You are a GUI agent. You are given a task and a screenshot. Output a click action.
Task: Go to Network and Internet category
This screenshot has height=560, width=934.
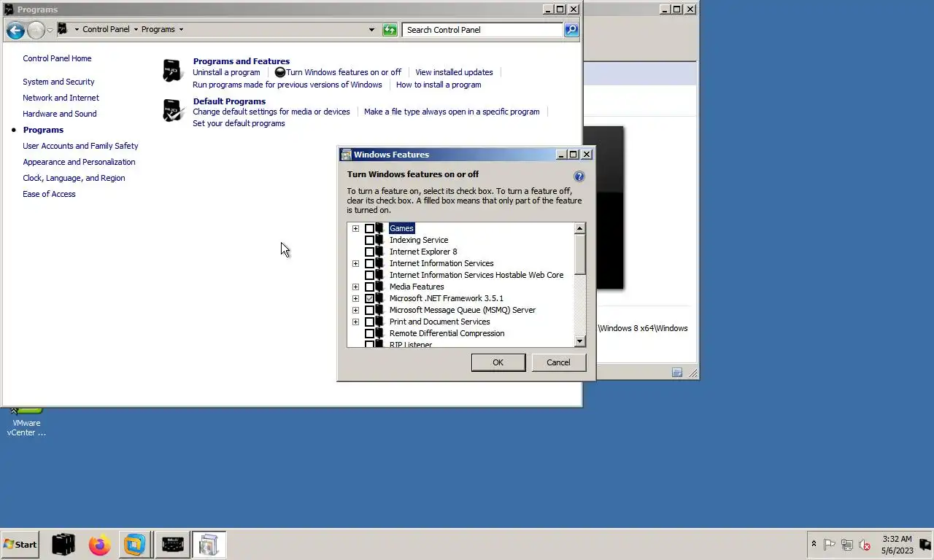[61, 98]
